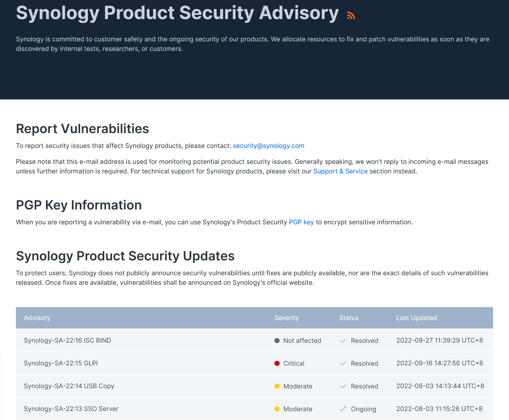509x420 pixels.
Task: Click the yellow dot in USB Copy row
Action: (x=277, y=386)
